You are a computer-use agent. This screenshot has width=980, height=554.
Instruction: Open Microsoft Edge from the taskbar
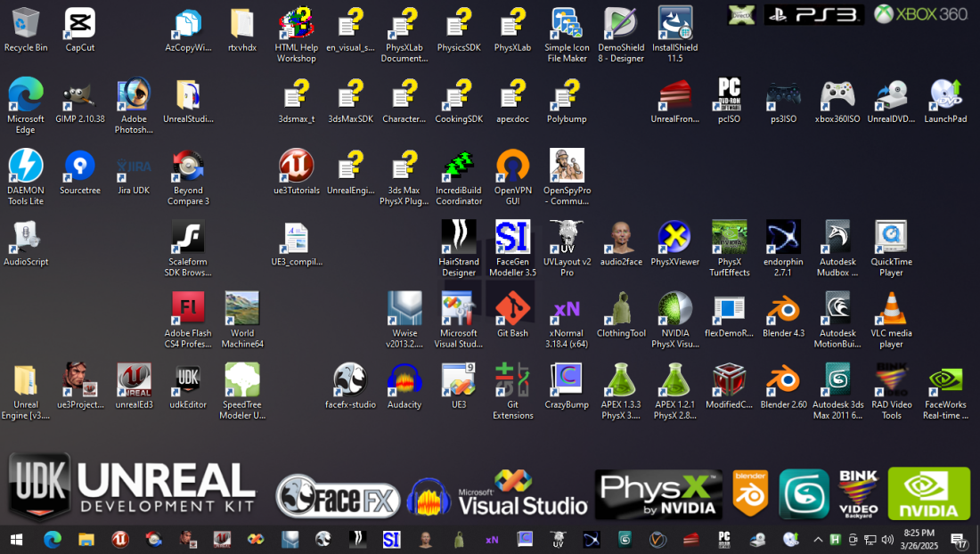(x=53, y=539)
